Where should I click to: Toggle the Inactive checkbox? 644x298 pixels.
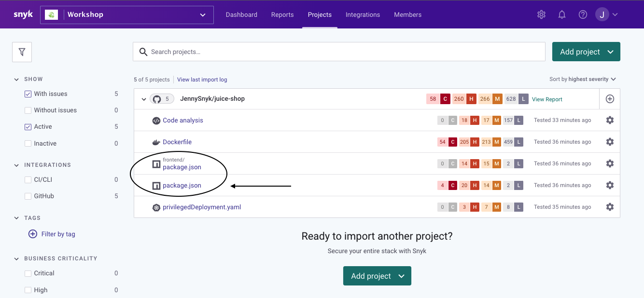[28, 144]
